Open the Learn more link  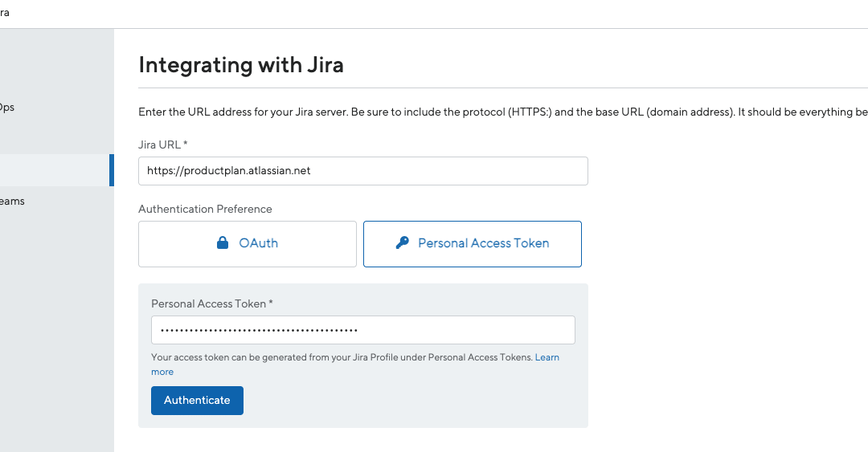(x=547, y=357)
